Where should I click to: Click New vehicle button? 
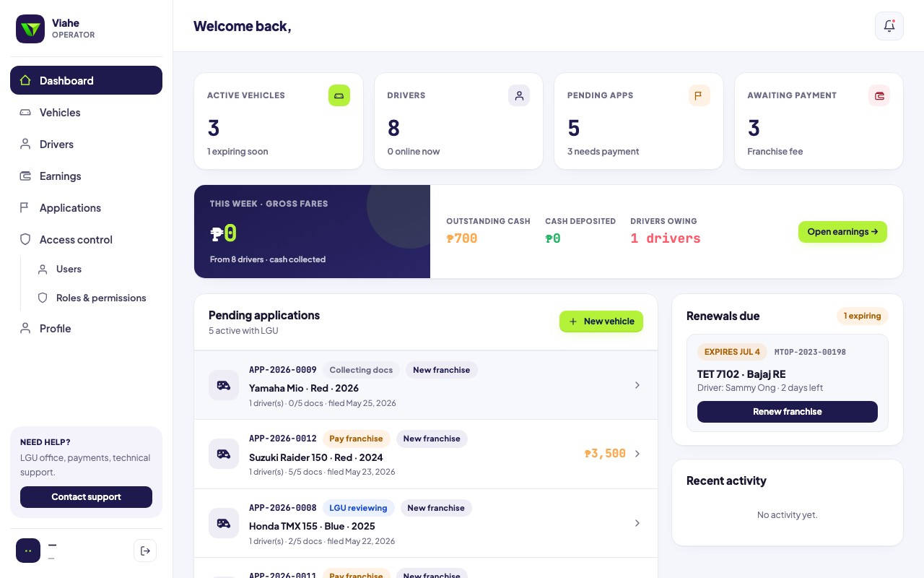click(x=601, y=322)
